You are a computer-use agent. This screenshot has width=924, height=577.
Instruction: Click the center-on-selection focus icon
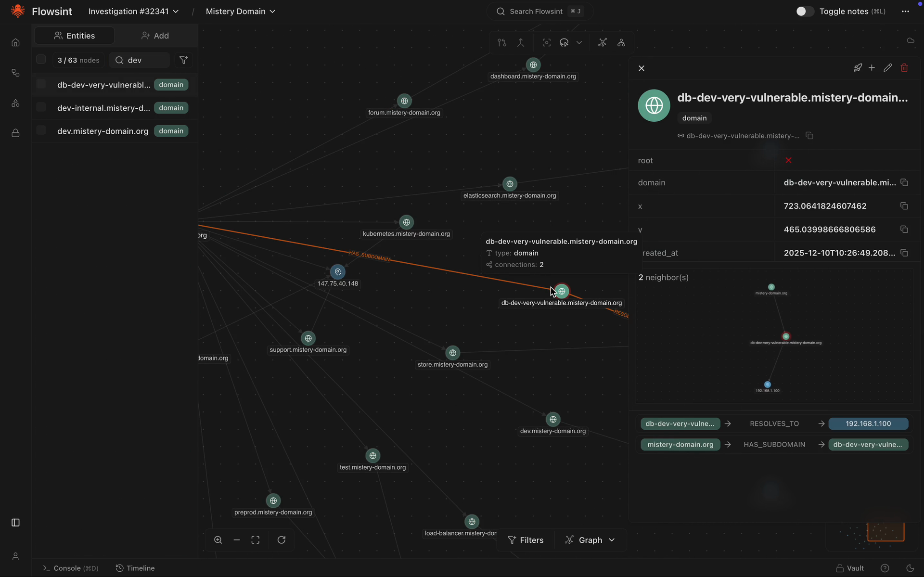click(x=547, y=43)
